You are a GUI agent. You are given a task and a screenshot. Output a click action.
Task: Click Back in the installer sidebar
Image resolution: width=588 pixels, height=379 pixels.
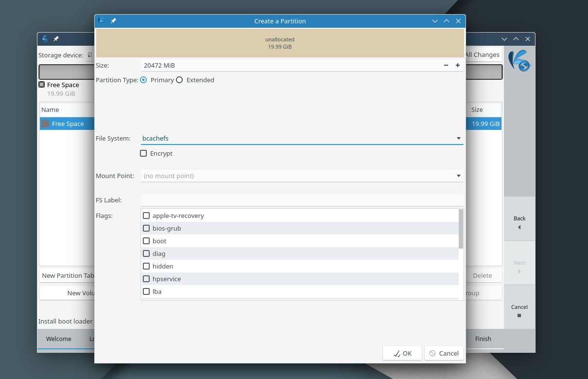tap(519, 218)
